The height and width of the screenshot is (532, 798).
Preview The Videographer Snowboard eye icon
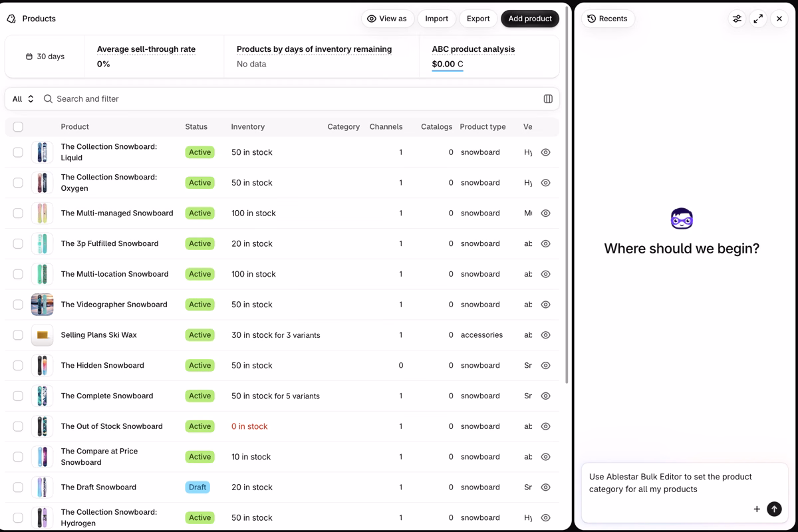click(x=545, y=305)
